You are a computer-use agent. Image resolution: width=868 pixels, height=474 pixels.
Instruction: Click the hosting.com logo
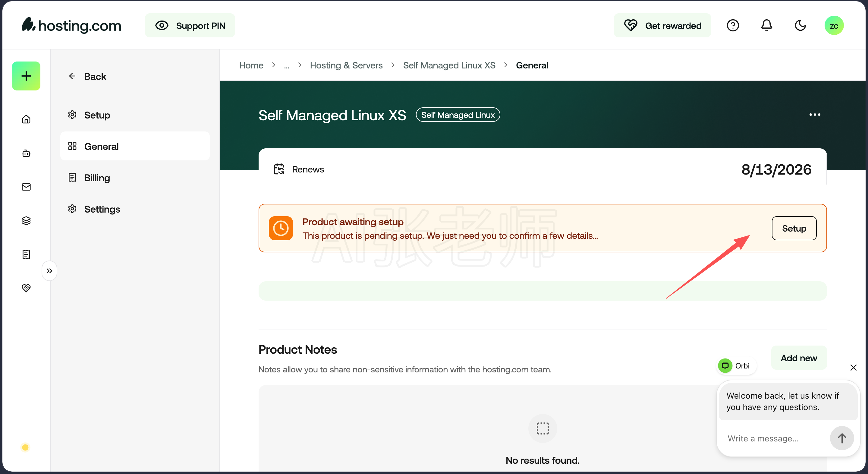coord(71,25)
